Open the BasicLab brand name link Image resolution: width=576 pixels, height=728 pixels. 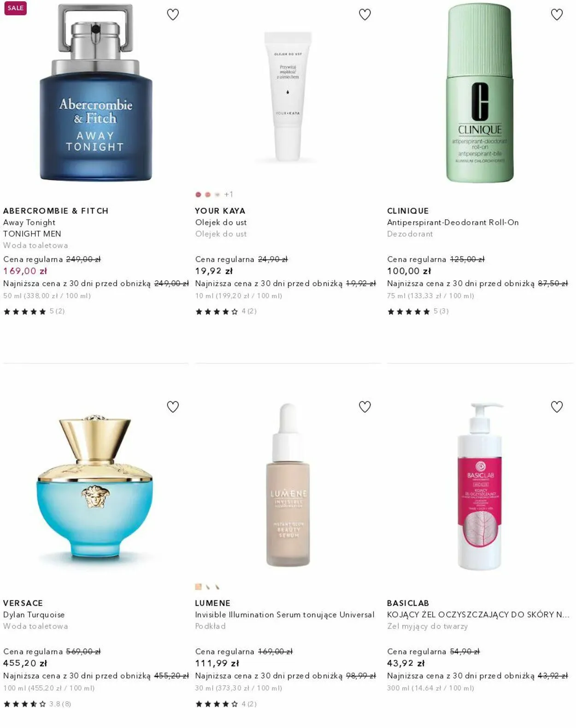[x=408, y=603]
